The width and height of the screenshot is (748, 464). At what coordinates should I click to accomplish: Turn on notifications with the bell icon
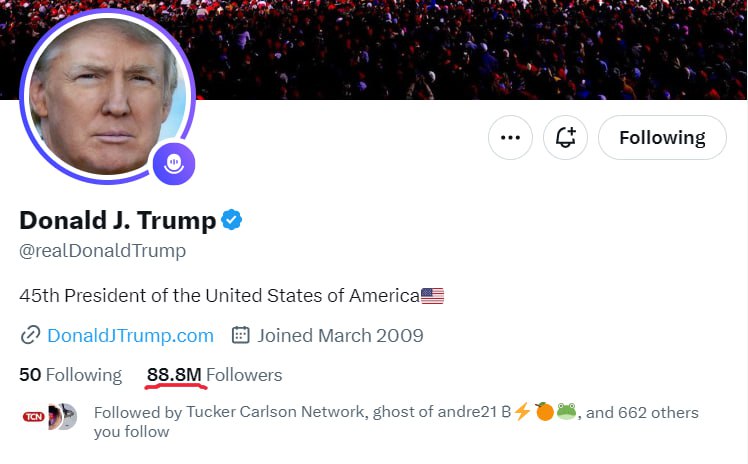(565, 138)
